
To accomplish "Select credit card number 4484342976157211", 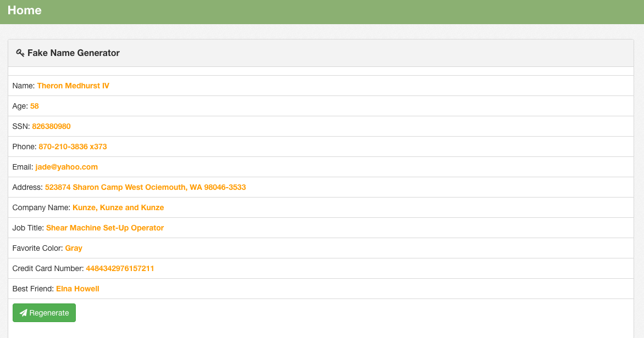I will pos(120,268).
